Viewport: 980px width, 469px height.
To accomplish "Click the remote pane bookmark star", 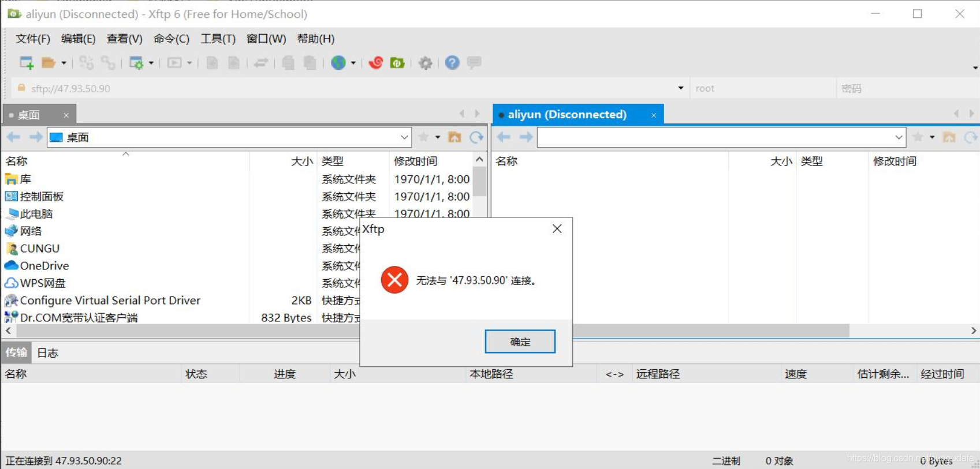I will [x=918, y=137].
